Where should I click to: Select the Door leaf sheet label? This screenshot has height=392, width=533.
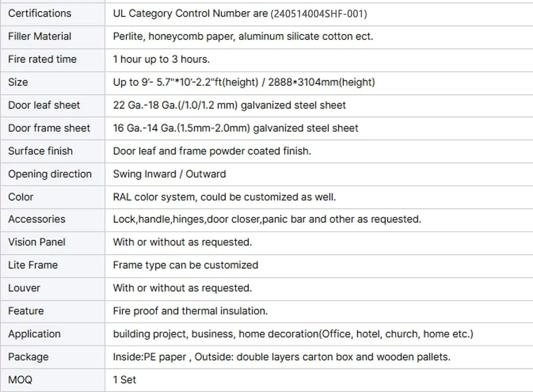pyautogui.click(x=44, y=105)
